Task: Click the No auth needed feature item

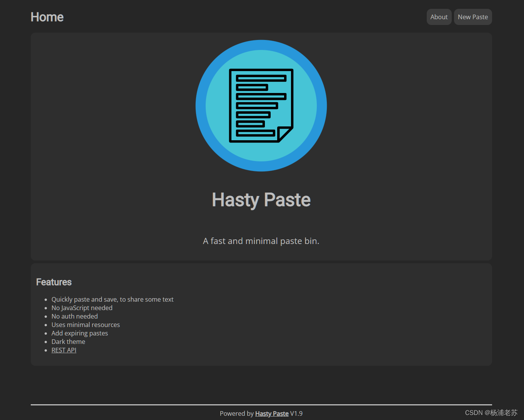Action: tap(75, 316)
